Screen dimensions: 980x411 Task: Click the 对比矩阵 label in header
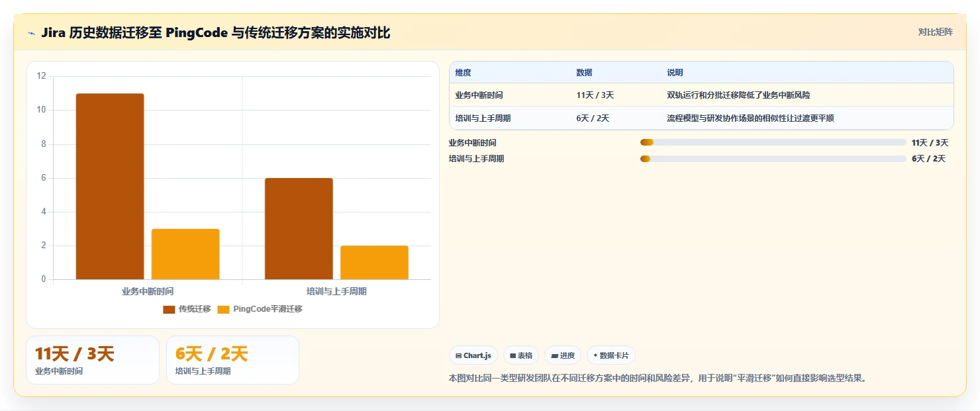tap(936, 32)
